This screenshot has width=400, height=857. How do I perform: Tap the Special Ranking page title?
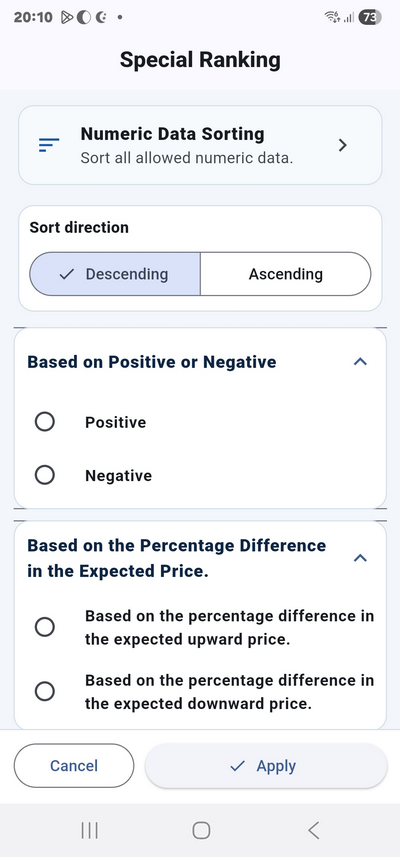click(200, 59)
